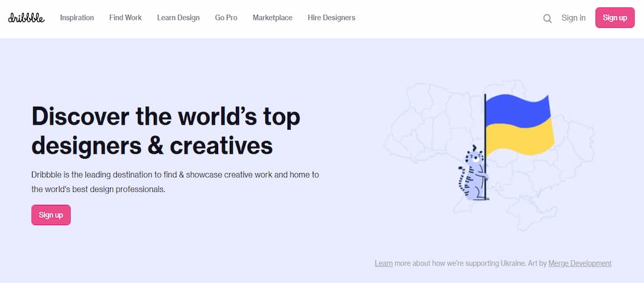The width and height of the screenshot is (644, 283).
Task: Click the headline "Discover the world's top"
Action: click(x=165, y=116)
